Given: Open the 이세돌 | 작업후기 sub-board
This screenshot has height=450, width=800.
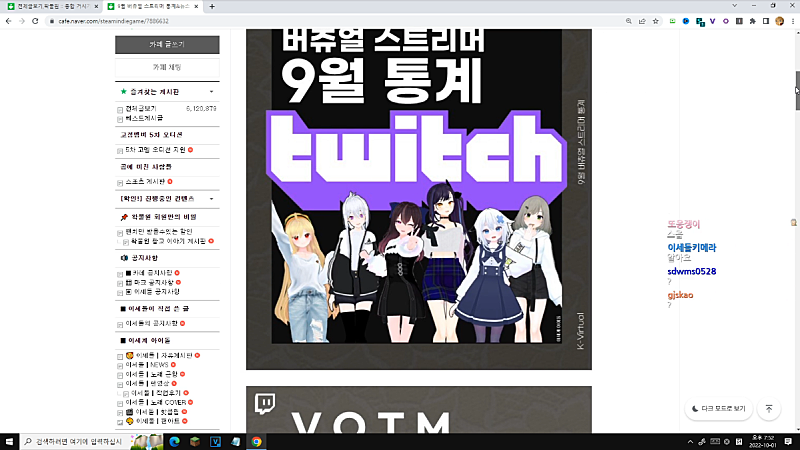Looking at the screenshot, I should click(x=156, y=393).
